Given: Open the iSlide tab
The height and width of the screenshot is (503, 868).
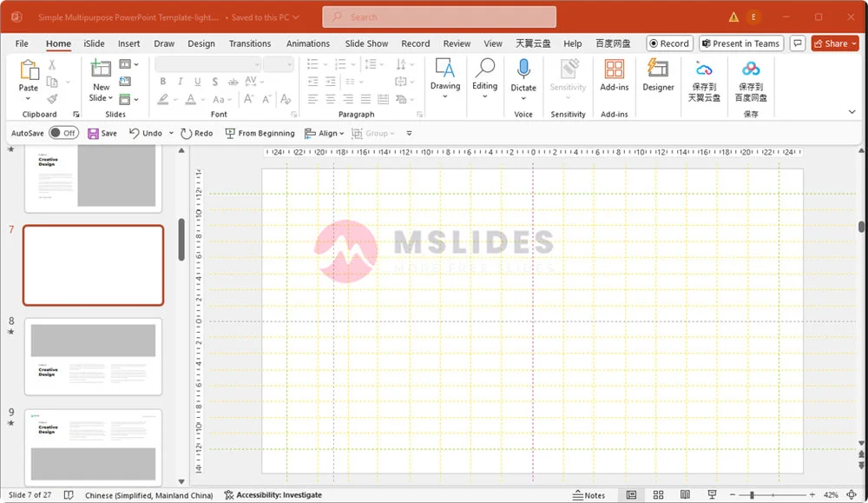Looking at the screenshot, I should point(94,43).
